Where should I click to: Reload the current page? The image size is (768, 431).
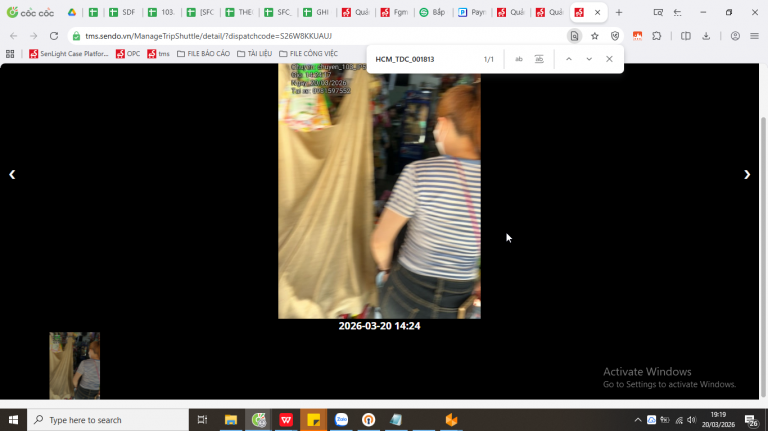(x=54, y=36)
